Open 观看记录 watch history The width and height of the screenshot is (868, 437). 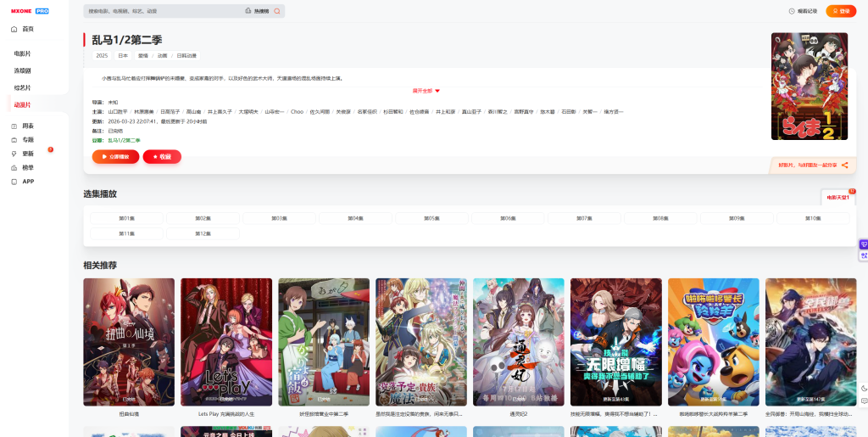pos(803,11)
